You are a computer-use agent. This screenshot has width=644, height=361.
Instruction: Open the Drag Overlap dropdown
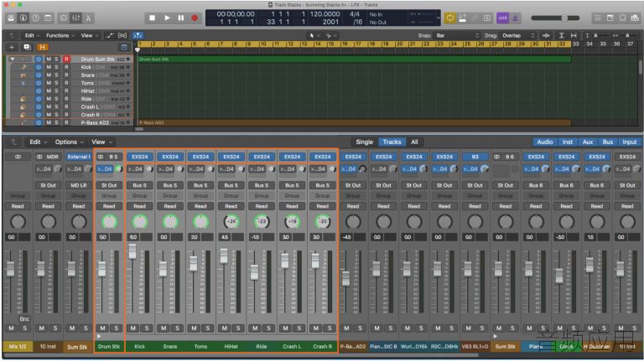[519, 36]
